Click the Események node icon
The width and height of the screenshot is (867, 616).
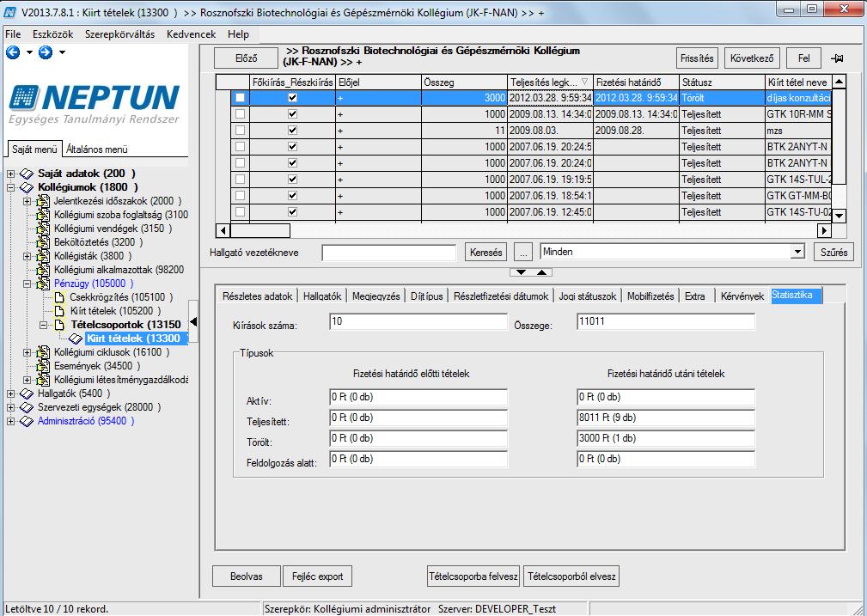pyautogui.click(x=43, y=366)
